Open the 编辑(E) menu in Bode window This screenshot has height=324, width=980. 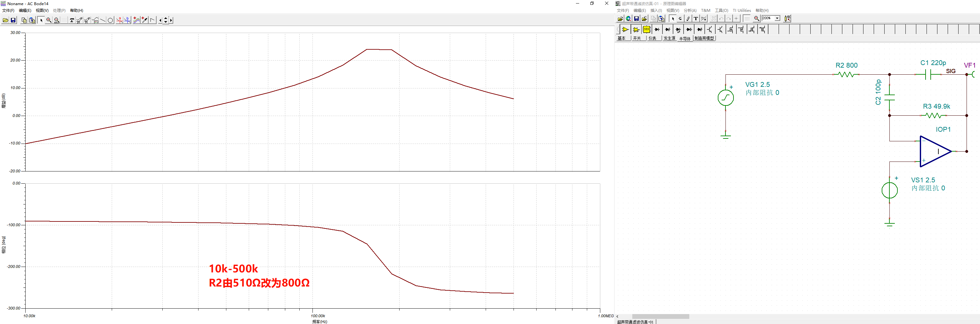25,11
